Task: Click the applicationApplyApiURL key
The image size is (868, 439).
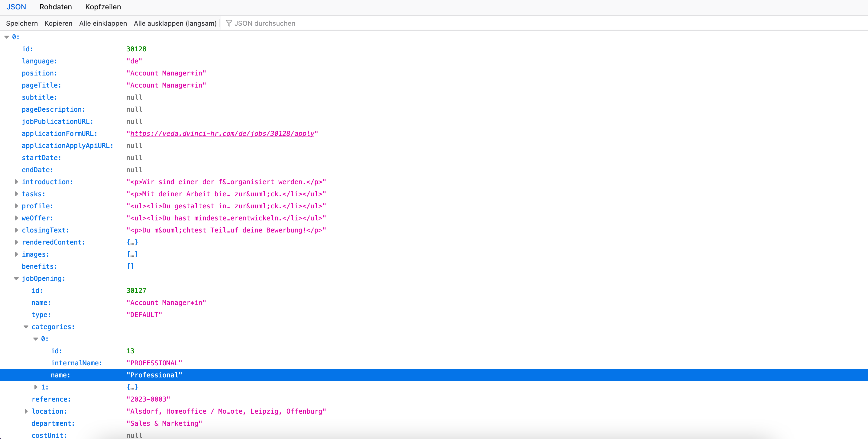Action: point(68,146)
